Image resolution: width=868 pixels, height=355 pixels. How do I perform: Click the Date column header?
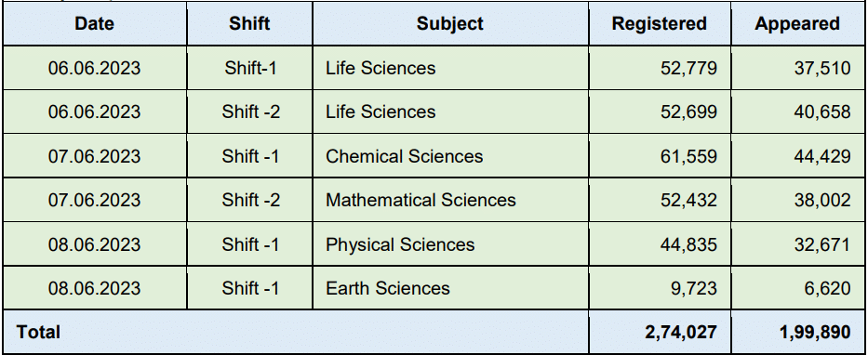pos(95,23)
